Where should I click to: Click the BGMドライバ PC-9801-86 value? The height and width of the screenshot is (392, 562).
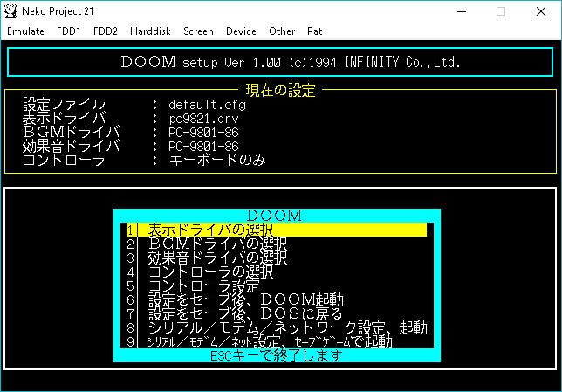tap(203, 133)
